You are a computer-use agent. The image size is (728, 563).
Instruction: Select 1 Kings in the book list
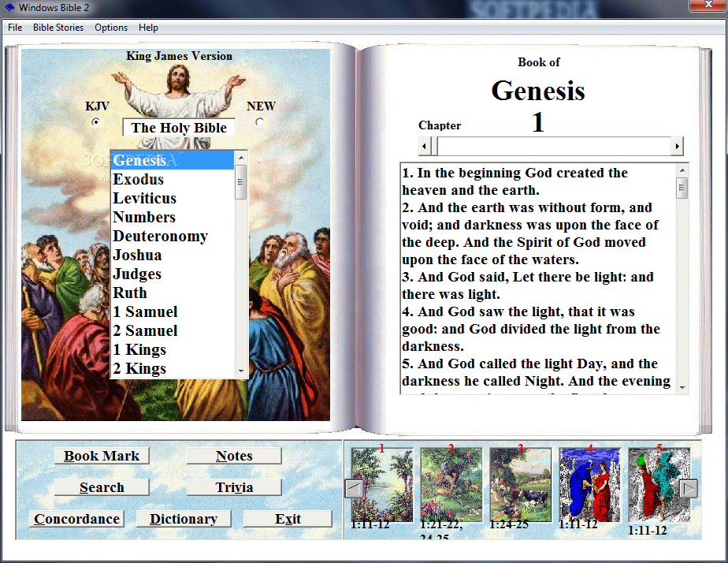tap(173, 350)
